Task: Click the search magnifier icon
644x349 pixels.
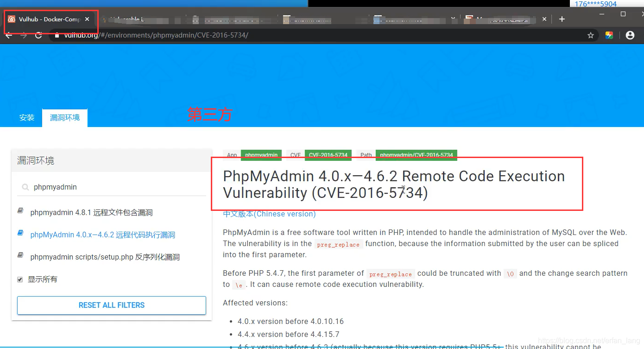Action: (x=25, y=187)
